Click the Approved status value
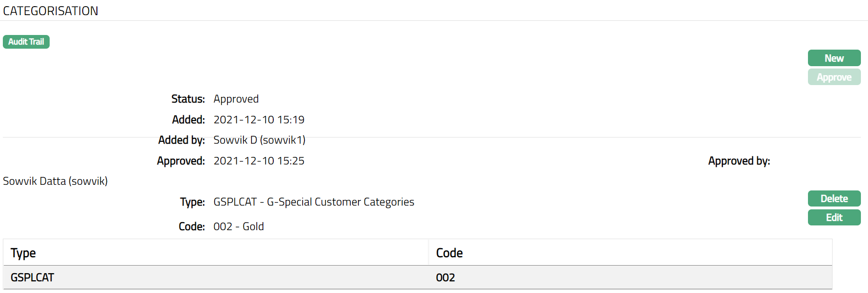Viewport: 868px width, 293px height. [x=236, y=99]
